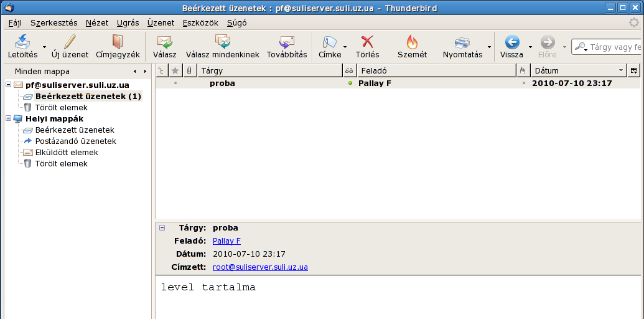Mark message as junk with Szemét

pos(412,42)
